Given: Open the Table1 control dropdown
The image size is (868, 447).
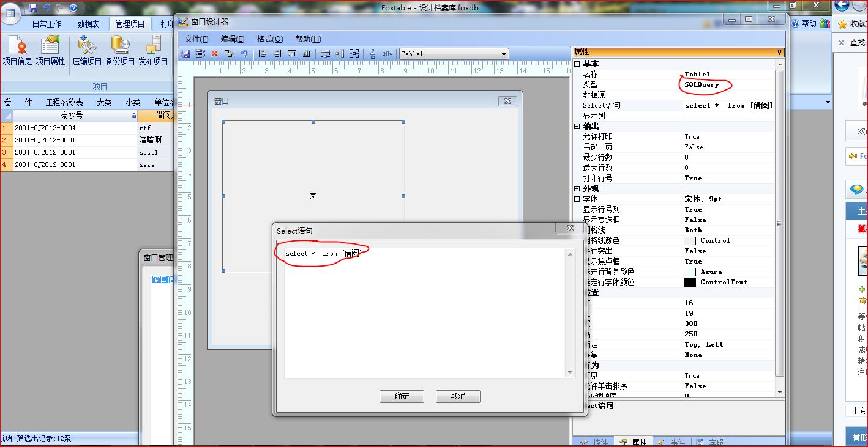Looking at the screenshot, I should 504,54.
